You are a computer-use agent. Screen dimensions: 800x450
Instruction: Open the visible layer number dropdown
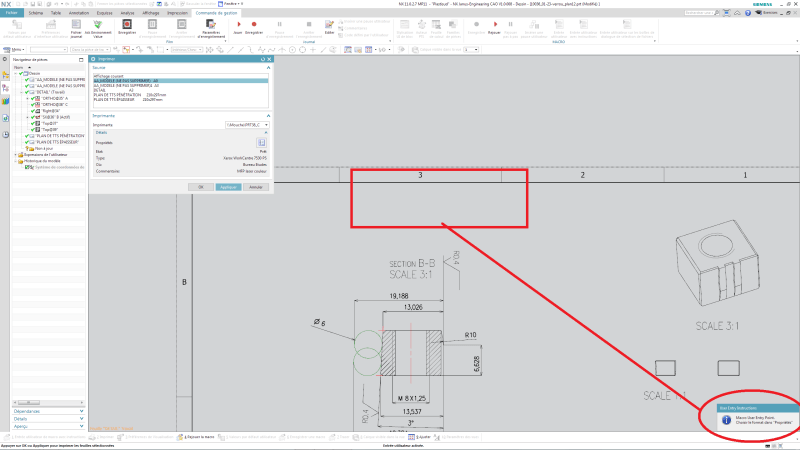pos(471,49)
